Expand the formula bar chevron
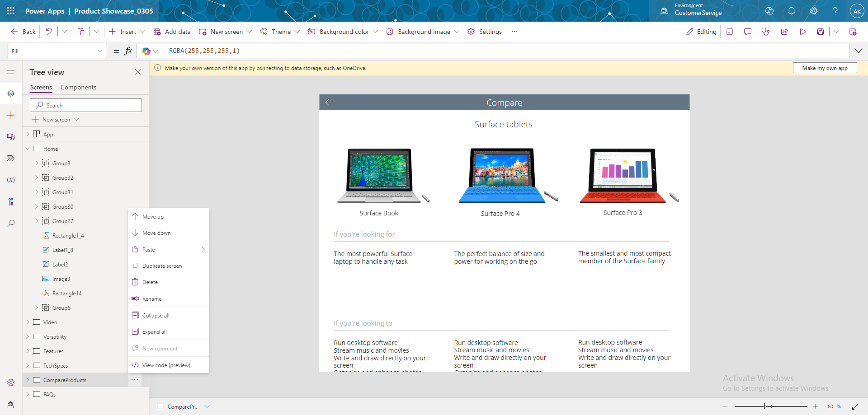Viewport: 868px width, 415px height. tap(858, 51)
